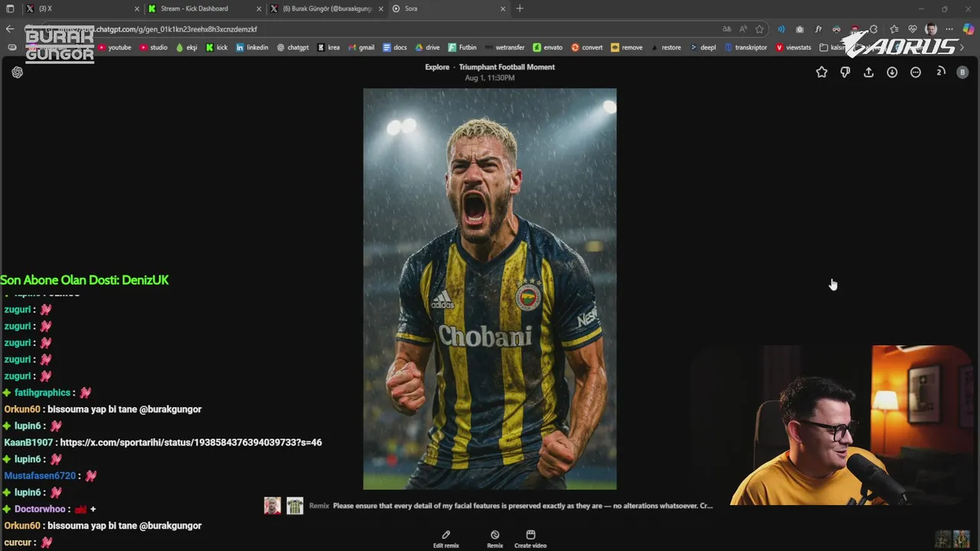Share the image with the upload arrow icon

868,72
